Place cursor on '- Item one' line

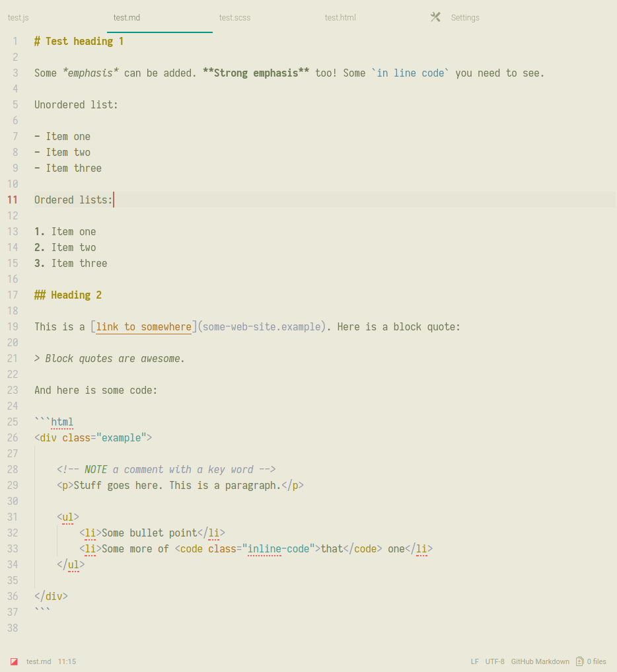63,136
